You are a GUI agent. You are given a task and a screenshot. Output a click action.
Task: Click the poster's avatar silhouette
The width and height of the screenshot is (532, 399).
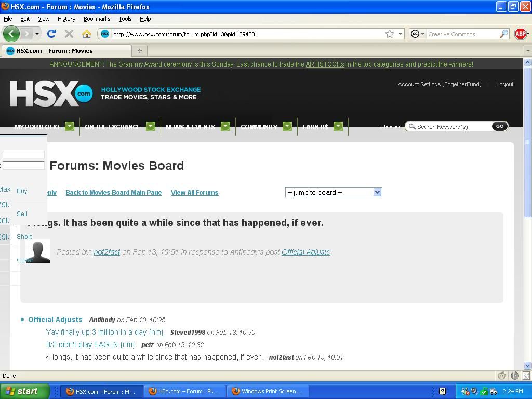tap(38, 251)
